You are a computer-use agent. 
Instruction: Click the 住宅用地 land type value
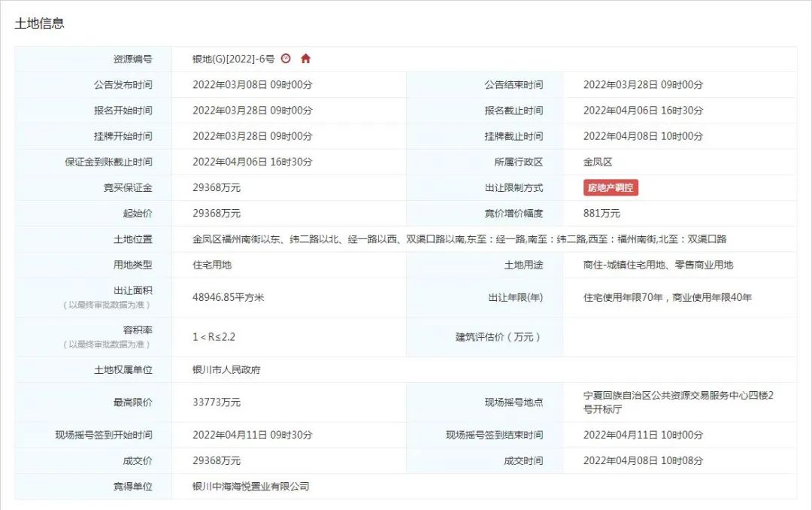click(x=212, y=265)
